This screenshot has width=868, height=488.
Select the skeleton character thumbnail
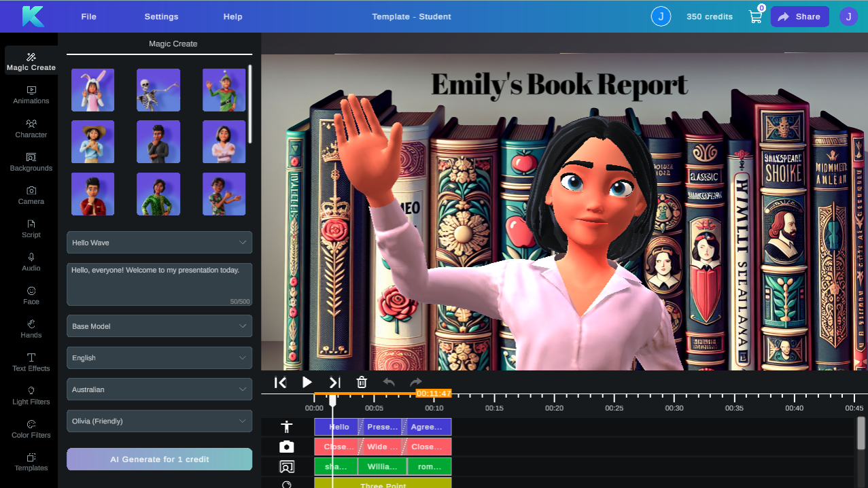pyautogui.click(x=158, y=89)
